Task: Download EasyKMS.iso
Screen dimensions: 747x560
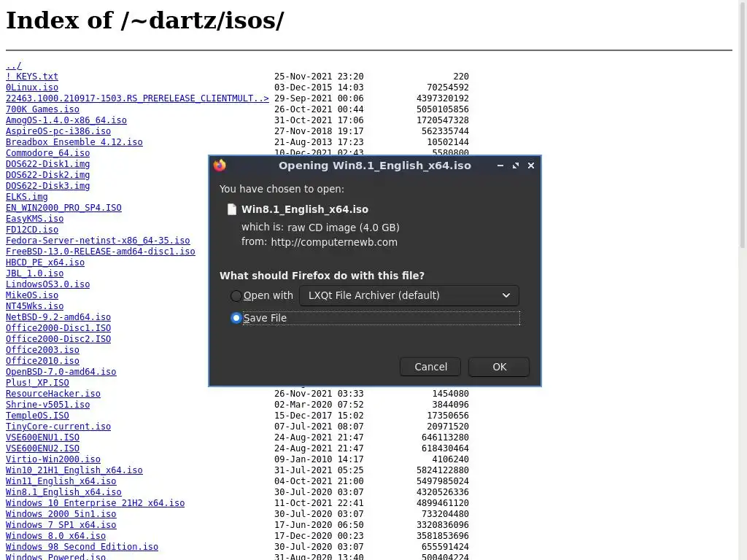Action: [35, 219]
